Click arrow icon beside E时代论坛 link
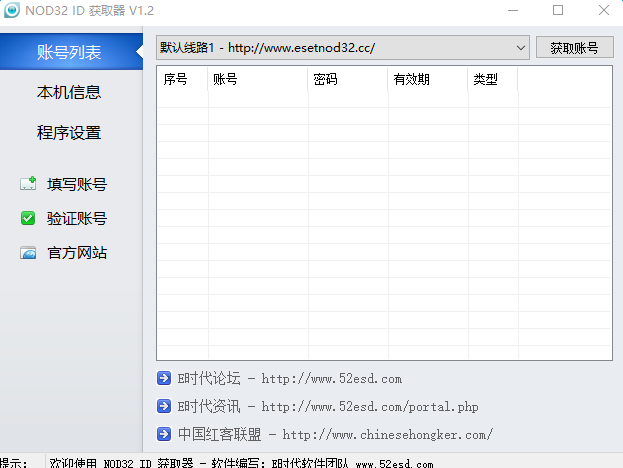623x468 pixels. coord(164,378)
